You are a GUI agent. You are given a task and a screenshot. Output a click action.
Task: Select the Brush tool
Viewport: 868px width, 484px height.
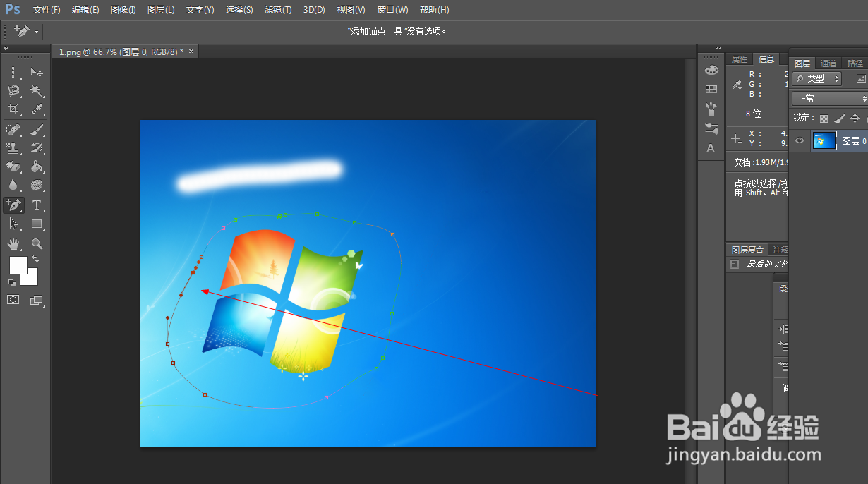pos(37,129)
